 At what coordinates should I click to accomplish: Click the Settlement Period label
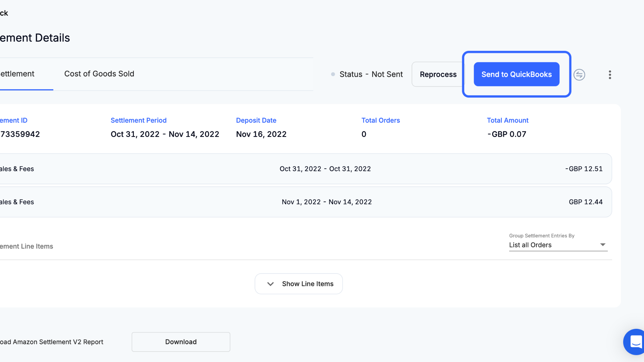click(x=139, y=120)
